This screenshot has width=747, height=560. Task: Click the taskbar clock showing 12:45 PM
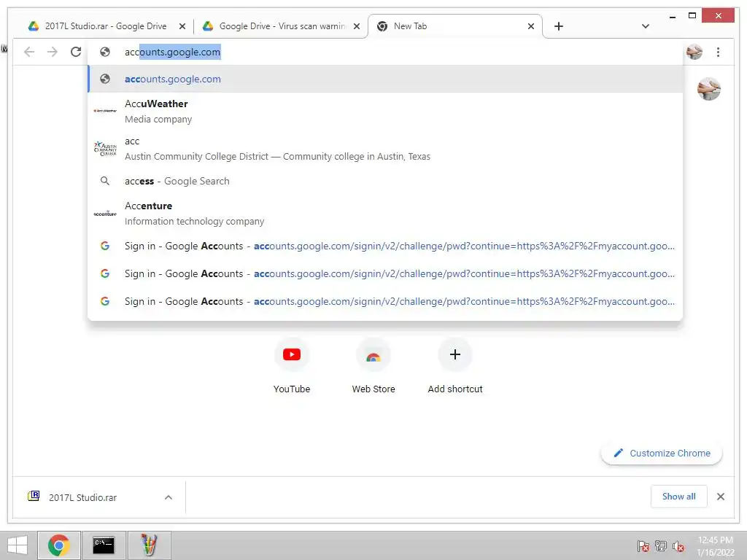click(x=716, y=546)
